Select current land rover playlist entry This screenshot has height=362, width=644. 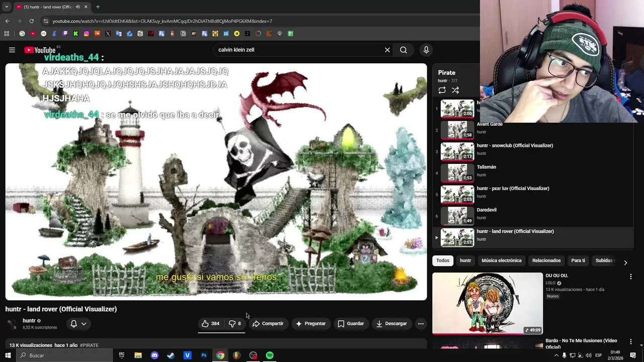click(x=533, y=237)
